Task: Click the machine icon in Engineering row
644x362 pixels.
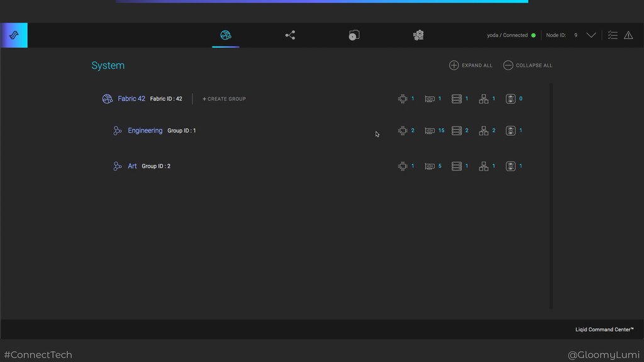Action: (511, 131)
